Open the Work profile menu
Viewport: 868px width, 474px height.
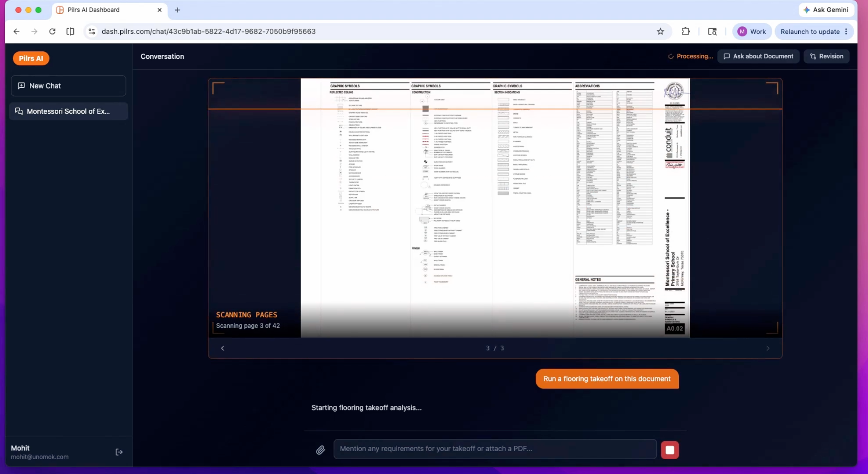tap(752, 32)
